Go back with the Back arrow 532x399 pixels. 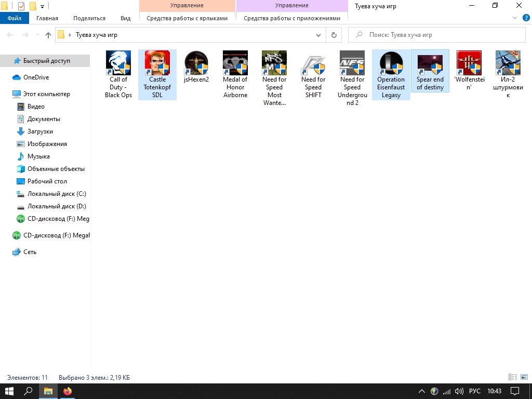coord(10,35)
